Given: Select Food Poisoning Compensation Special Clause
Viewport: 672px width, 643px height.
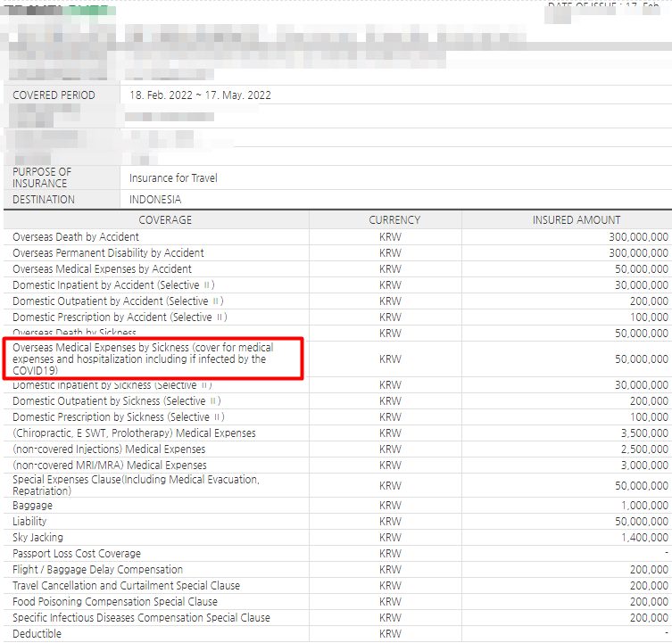Looking at the screenshot, I should click(x=115, y=601).
